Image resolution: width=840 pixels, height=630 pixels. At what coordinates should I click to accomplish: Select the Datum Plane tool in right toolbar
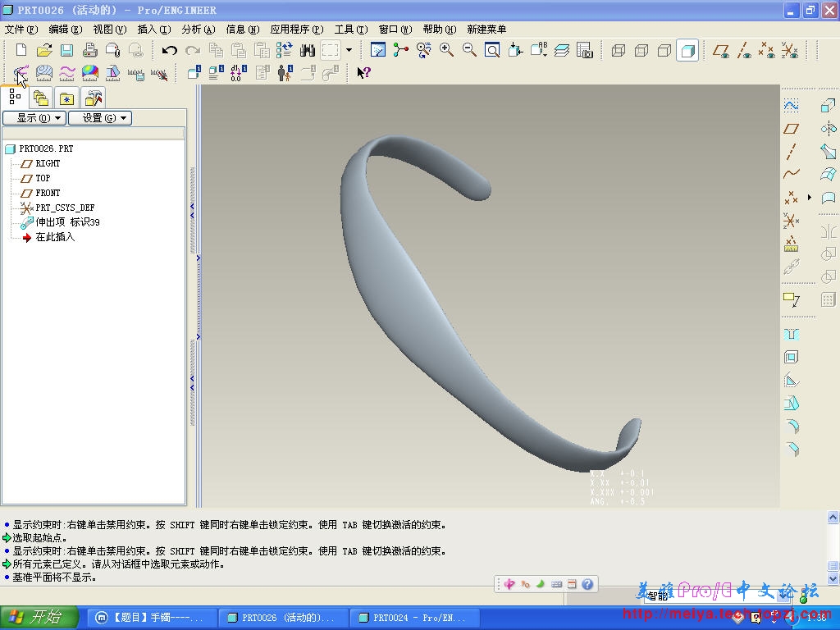792,129
